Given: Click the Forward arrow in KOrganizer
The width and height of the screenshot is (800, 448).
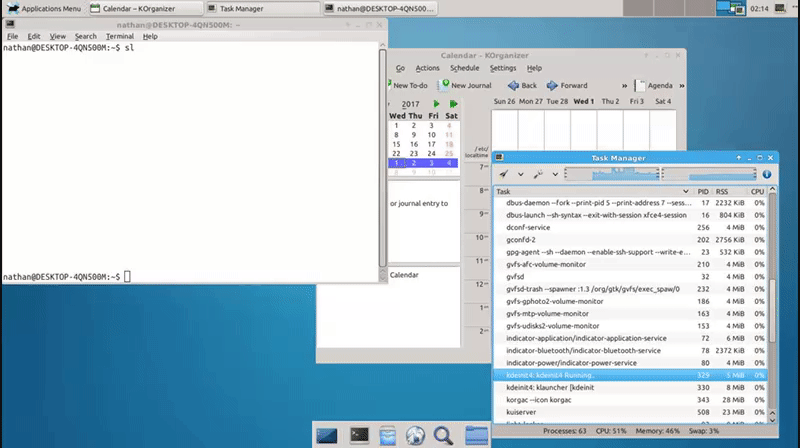Looking at the screenshot, I should tap(567, 86).
